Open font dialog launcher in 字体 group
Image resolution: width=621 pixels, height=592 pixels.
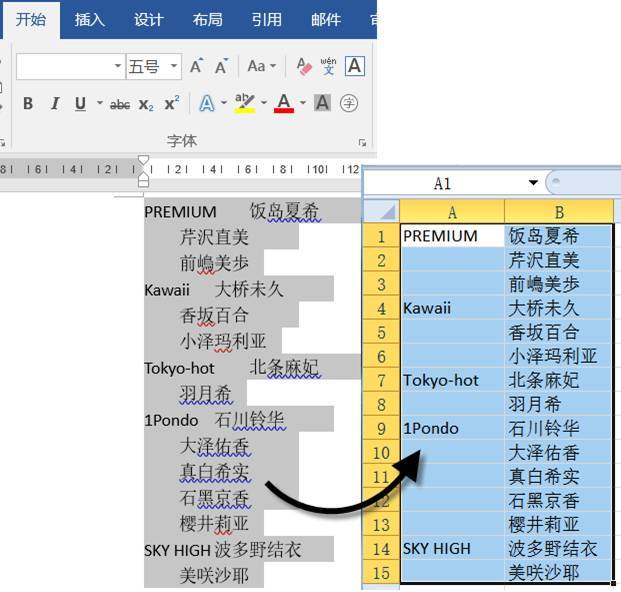362,143
